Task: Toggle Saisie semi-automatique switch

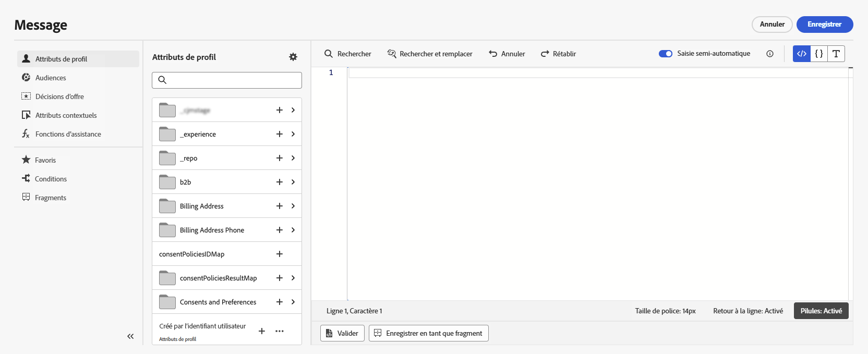Action: point(666,54)
